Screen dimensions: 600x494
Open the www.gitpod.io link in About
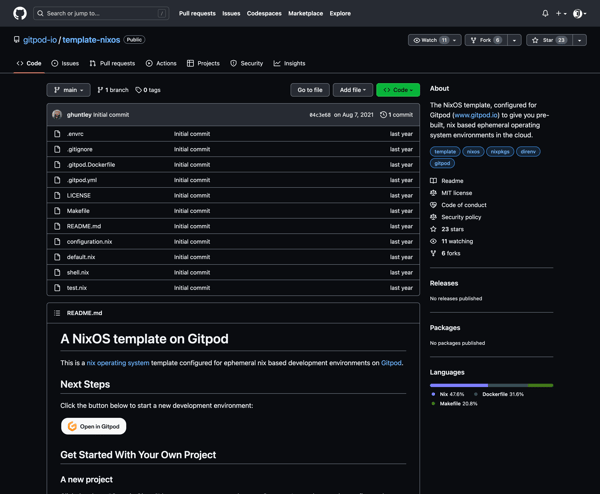(476, 115)
